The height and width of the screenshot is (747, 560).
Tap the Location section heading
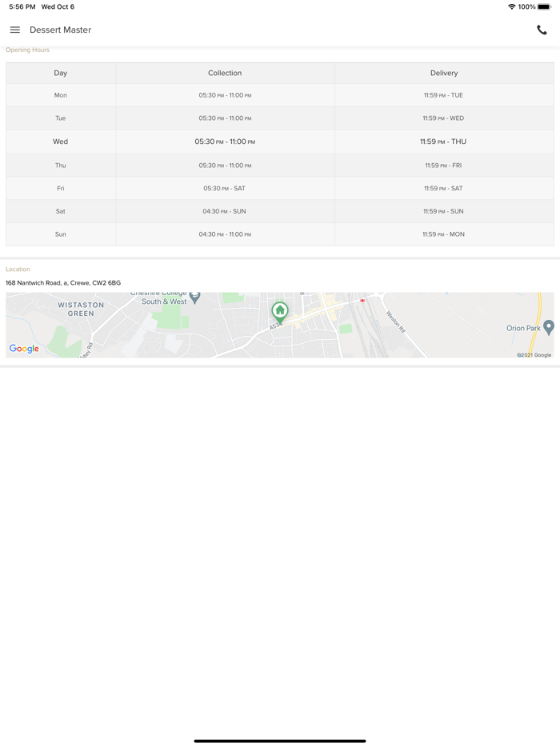pos(18,269)
